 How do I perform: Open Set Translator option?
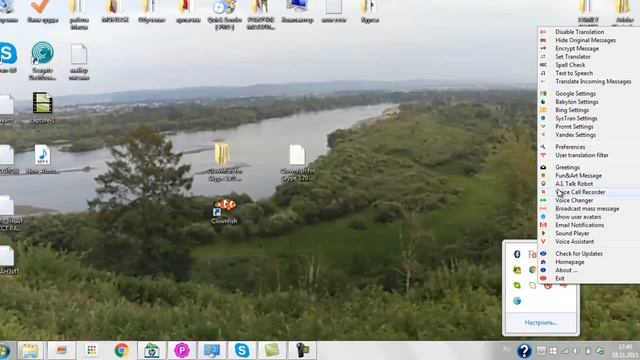tap(573, 57)
